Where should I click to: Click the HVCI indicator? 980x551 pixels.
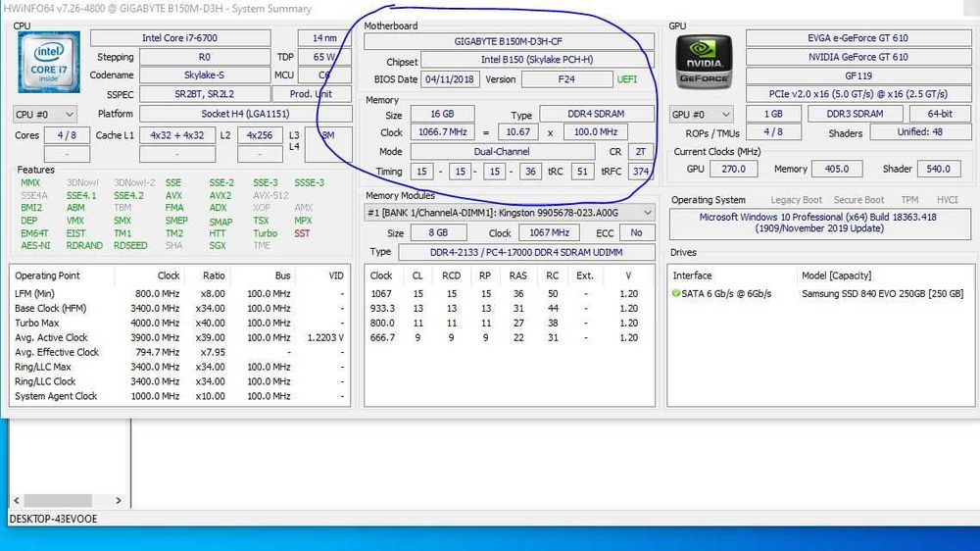point(948,200)
